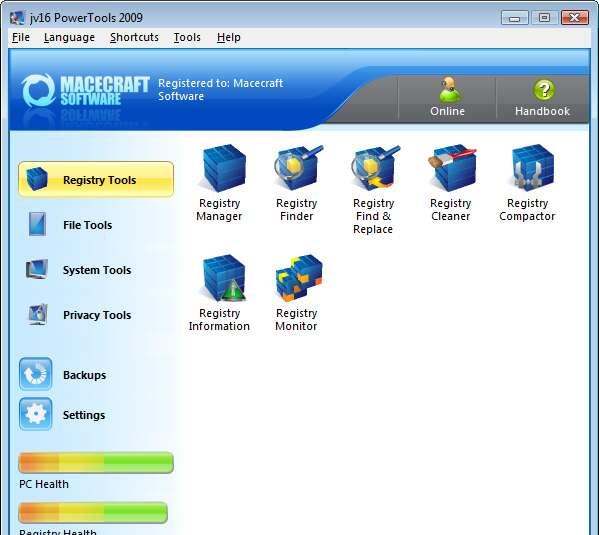Close the jv16 PowerTools window
The image size is (599, 535).
(x=575, y=18)
